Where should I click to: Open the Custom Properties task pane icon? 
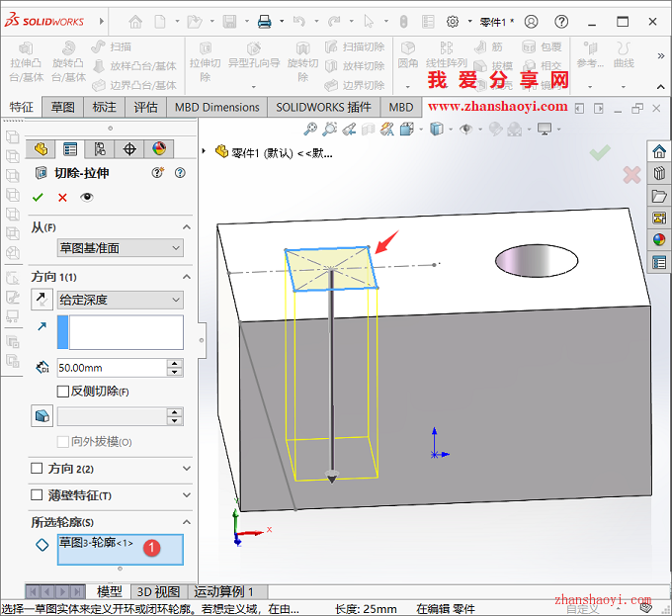point(659,262)
